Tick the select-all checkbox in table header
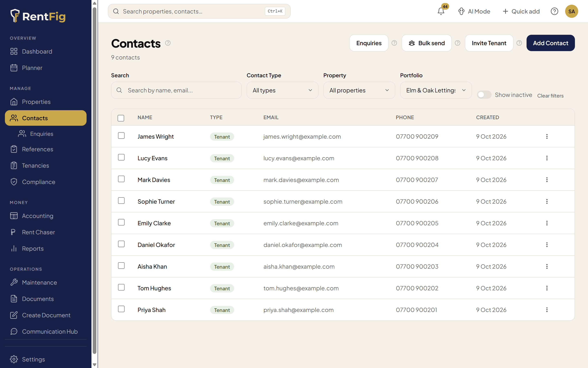The image size is (588, 368). (121, 118)
